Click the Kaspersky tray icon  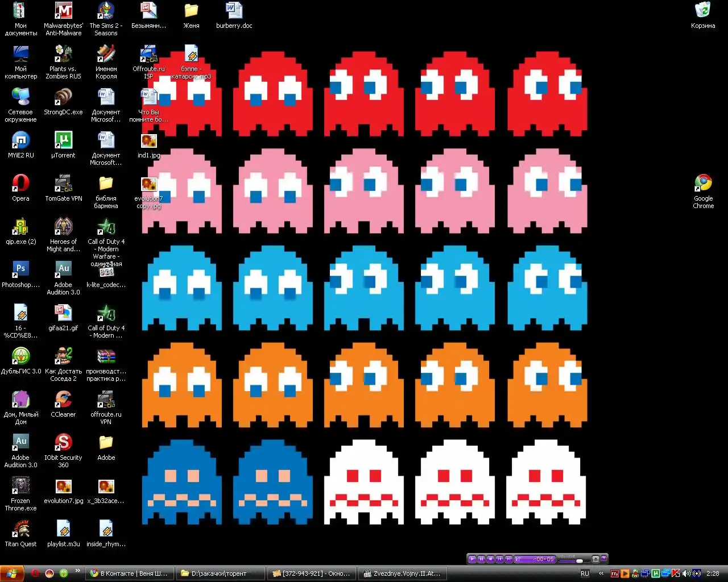676,573
